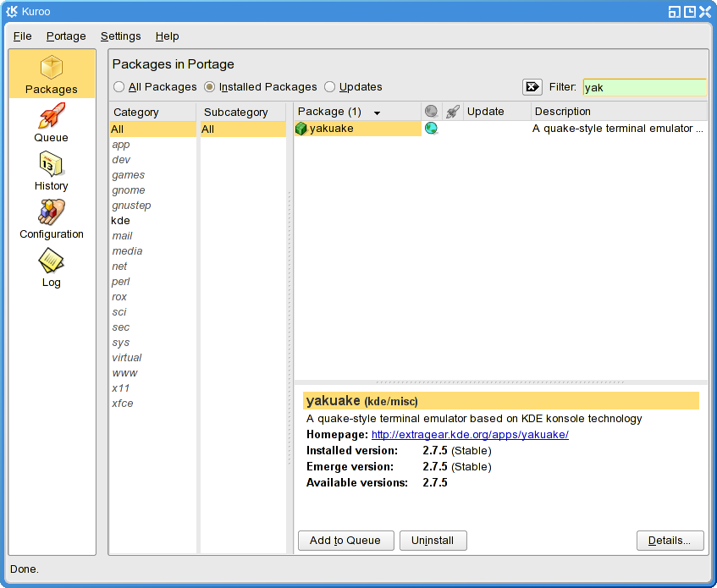Click the clear filter icon button
The height and width of the screenshot is (588, 717).
(x=532, y=87)
